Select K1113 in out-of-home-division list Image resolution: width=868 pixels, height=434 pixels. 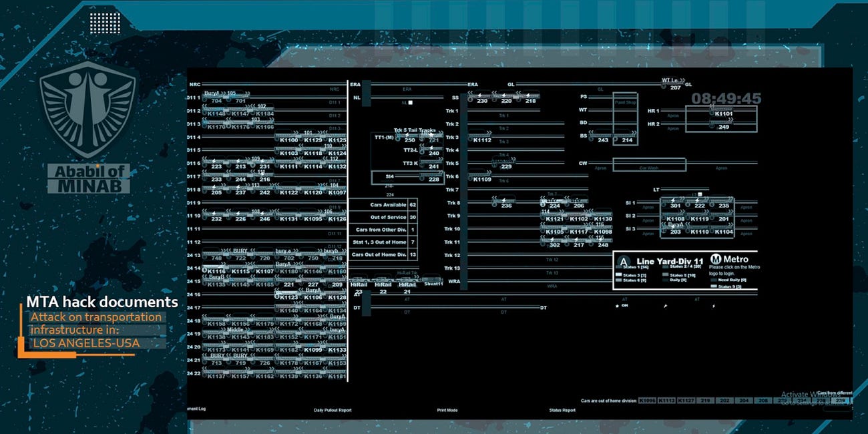pos(666,401)
